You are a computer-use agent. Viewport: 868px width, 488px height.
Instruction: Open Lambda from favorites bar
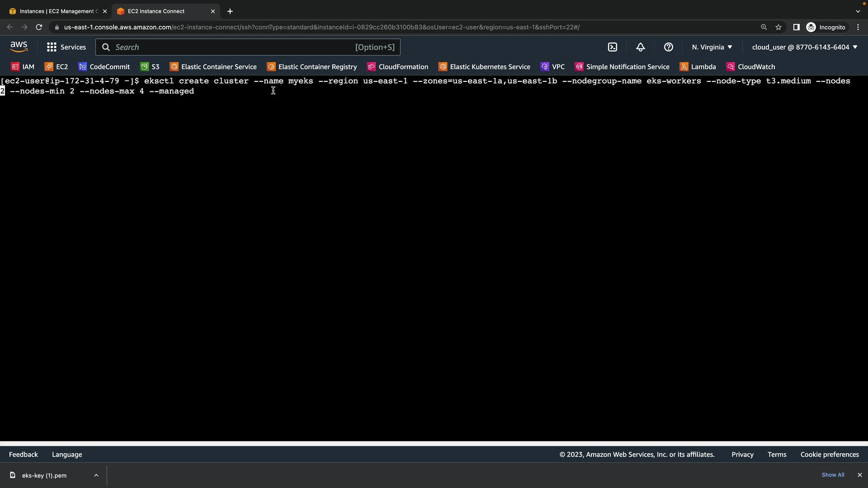tap(698, 67)
